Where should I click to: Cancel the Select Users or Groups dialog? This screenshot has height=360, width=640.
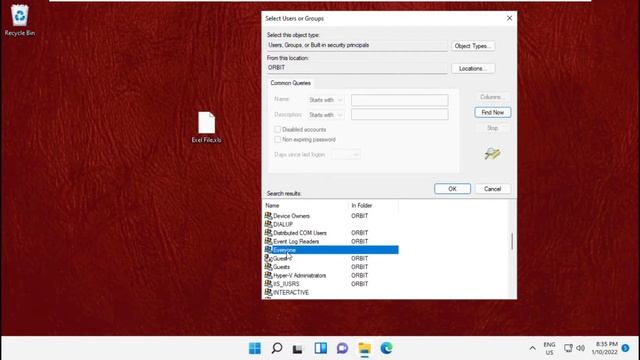coord(492,189)
